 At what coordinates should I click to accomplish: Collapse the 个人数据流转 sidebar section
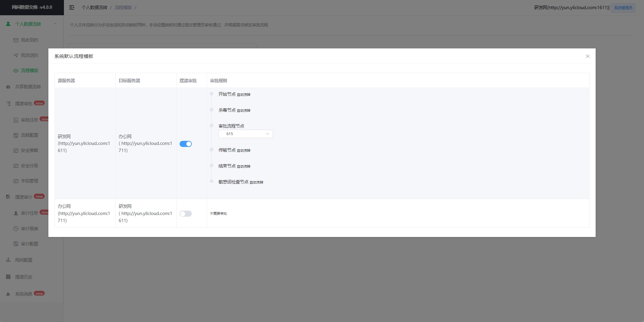coord(55,24)
